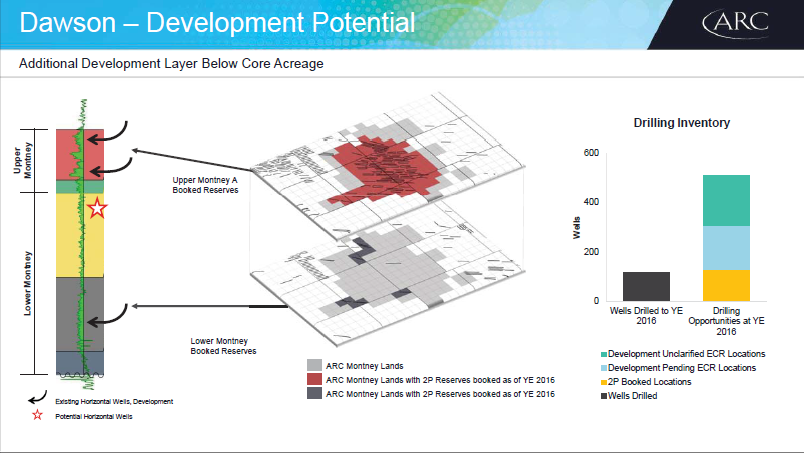Viewport: 804px width, 476px height.
Task: Click the 'Lower Montney Booked Reserves' label
Action: pyautogui.click(x=223, y=346)
